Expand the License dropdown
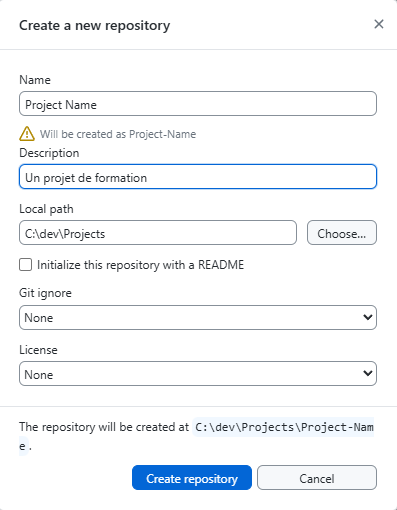 coord(198,374)
